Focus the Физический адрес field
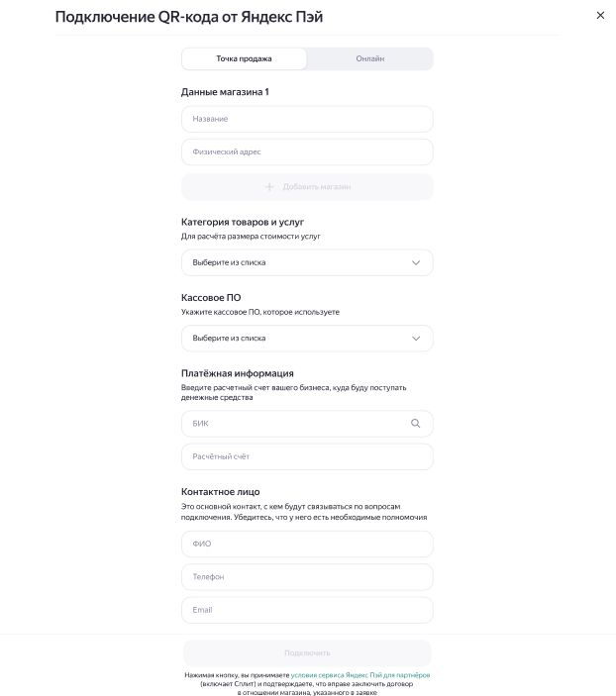The image size is (616, 696). (307, 152)
